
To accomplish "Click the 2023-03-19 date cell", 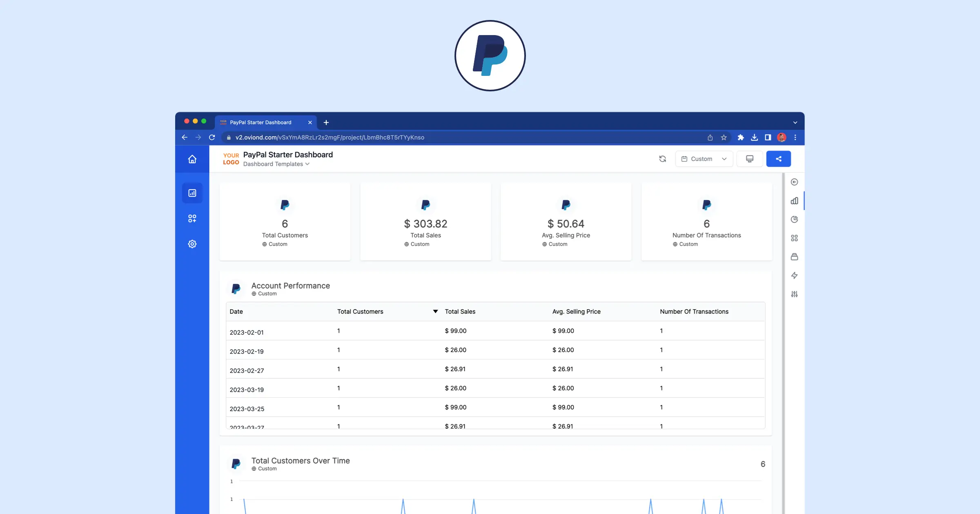I will click(247, 390).
